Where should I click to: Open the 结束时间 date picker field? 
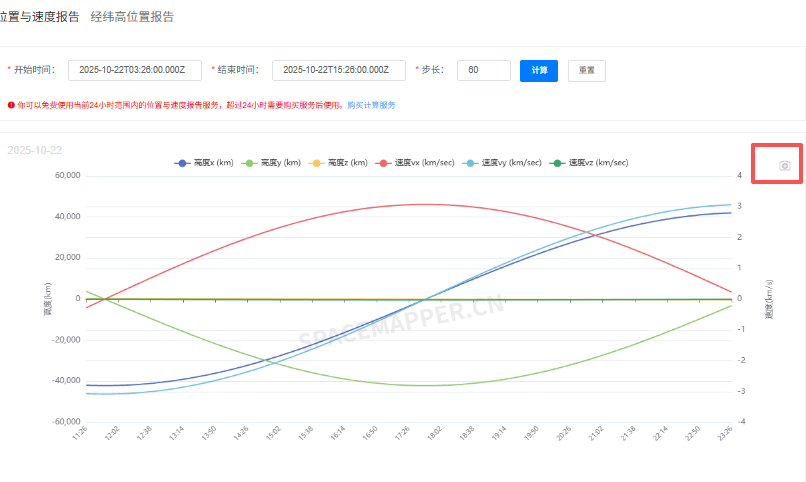click(x=338, y=70)
